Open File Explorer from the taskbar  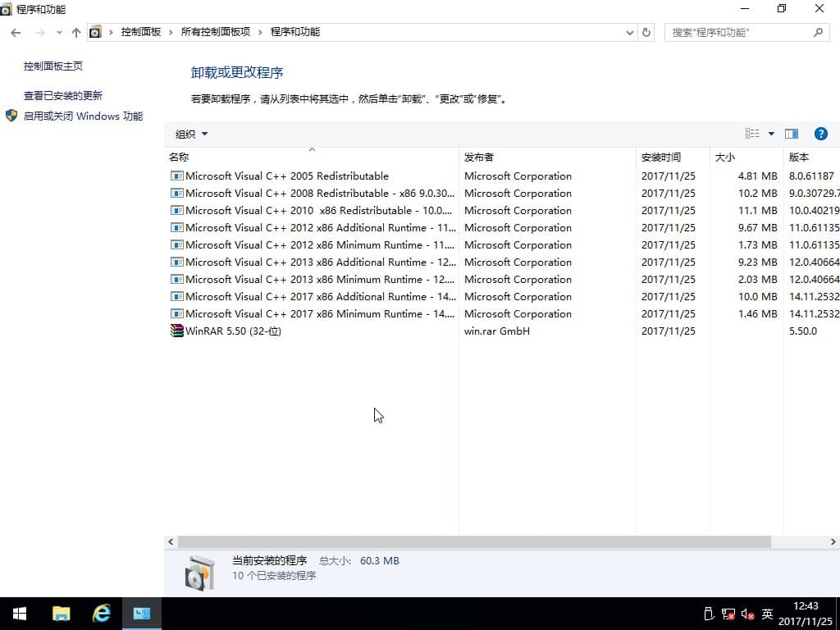point(61,614)
